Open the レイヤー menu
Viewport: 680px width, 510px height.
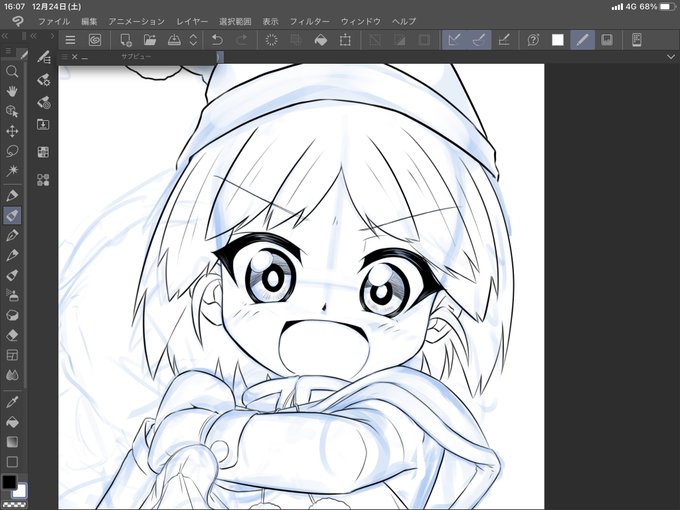[192, 21]
